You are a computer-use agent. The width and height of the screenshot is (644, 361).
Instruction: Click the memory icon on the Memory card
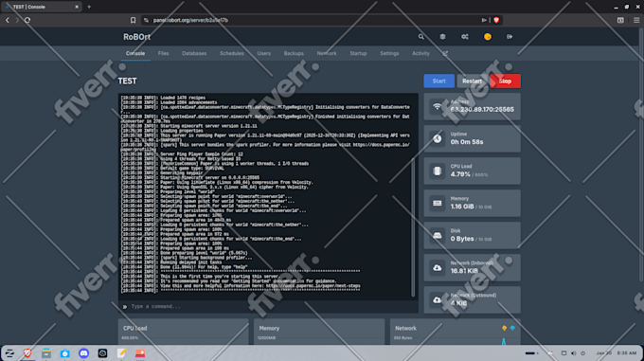click(x=437, y=204)
